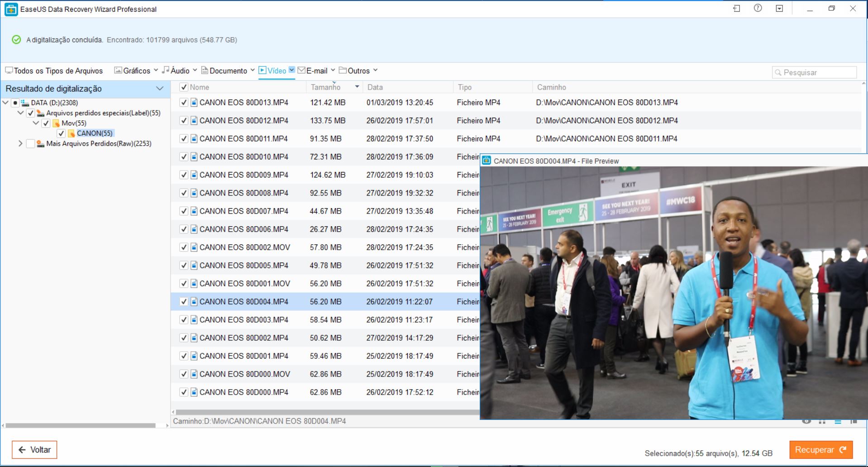Open the Vídeo filter dropdown arrow
Viewport: 868px width, 467px height.
[292, 70]
